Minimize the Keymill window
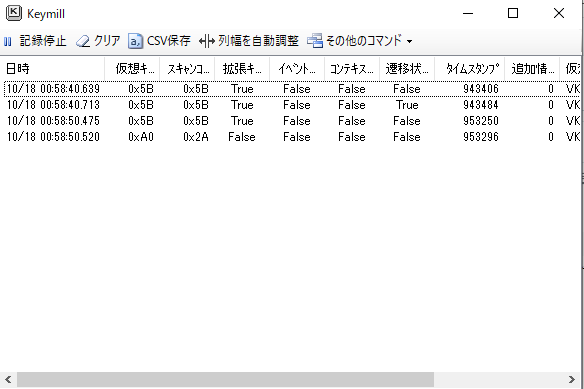This screenshot has width=584, height=389. (468, 13)
